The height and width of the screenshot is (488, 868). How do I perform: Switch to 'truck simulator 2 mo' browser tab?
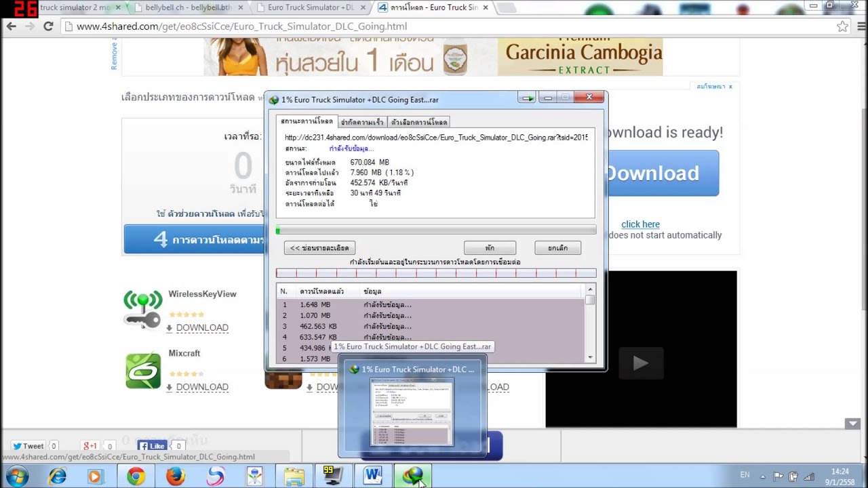[x=76, y=7]
